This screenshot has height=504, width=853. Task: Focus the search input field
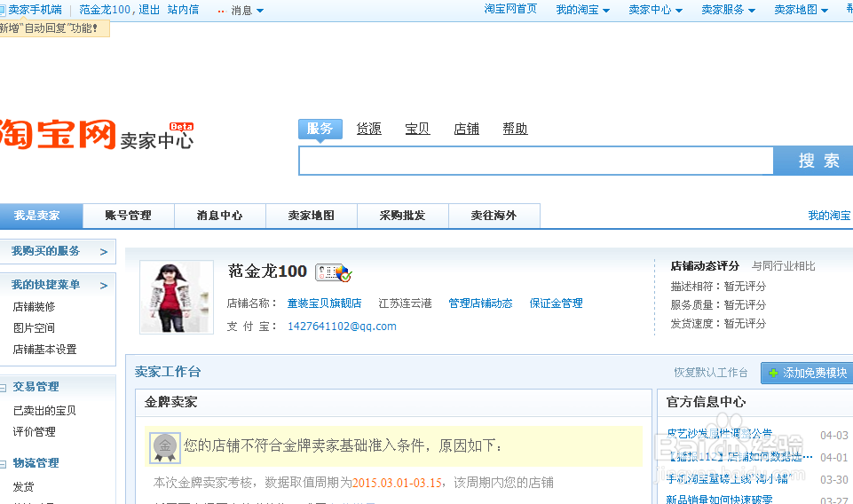pos(536,161)
